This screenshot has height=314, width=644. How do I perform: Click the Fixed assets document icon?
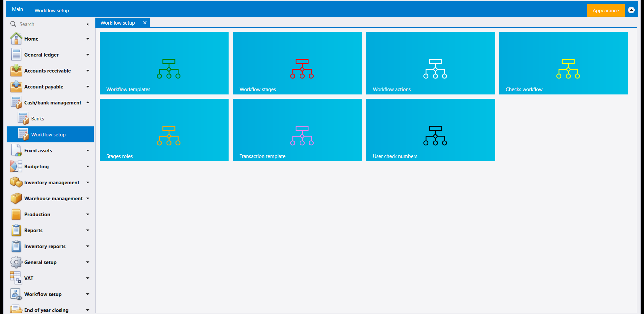pyautogui.click(x=16, y=150)
